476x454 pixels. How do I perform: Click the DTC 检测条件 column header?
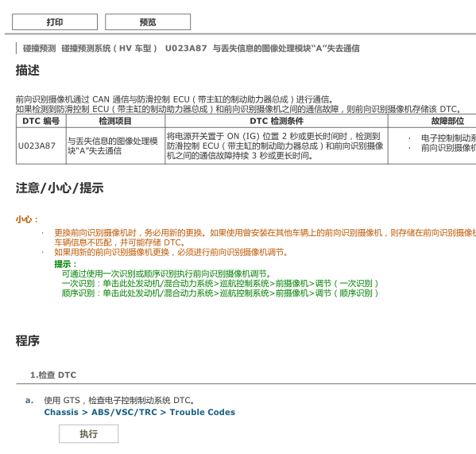point(277,121)
